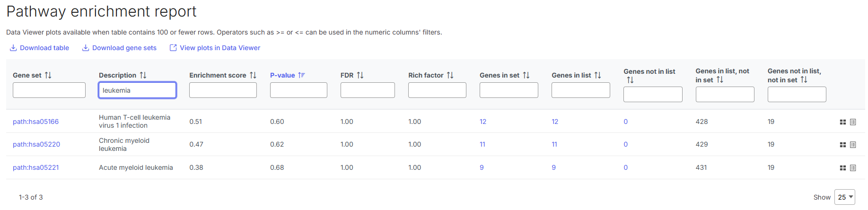Sort by Genes in list arrows icon

(x=597, y=75)
